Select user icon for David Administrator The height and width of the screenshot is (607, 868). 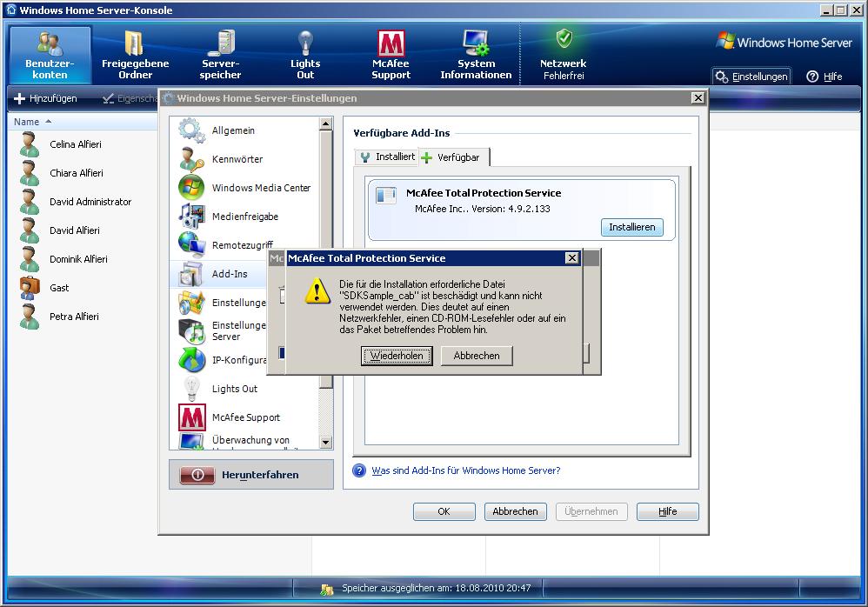[30, 202]
